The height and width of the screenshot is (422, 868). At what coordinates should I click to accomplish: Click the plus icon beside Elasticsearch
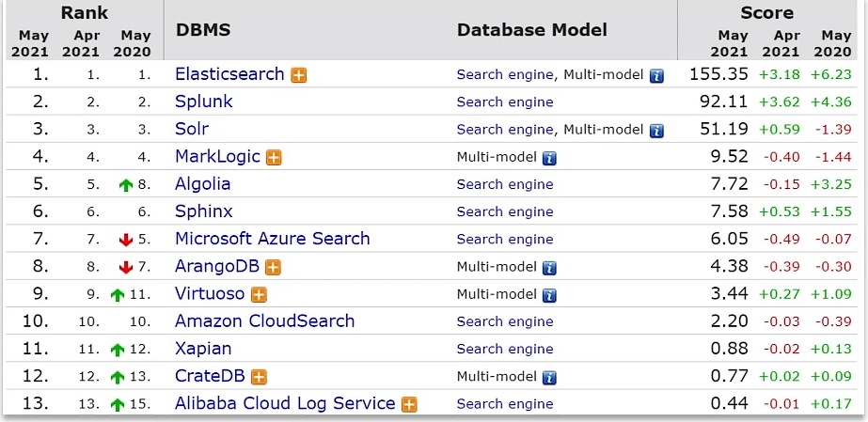[299, 75]
